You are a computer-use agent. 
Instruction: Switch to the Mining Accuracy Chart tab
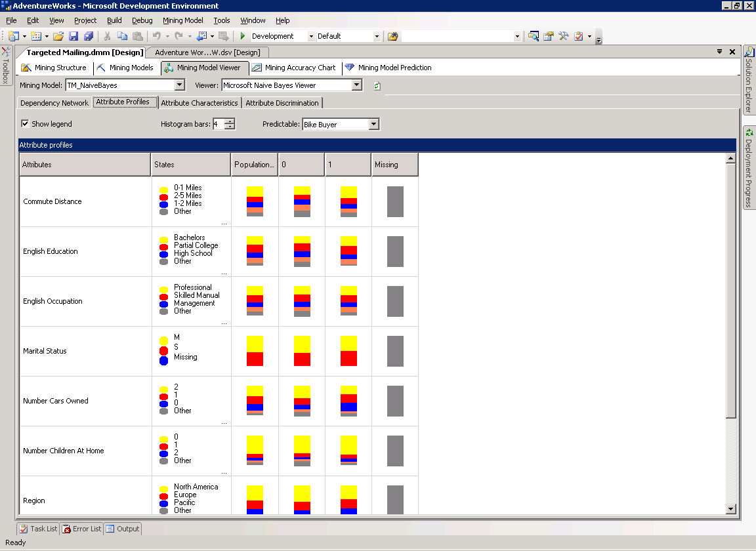click(293, 68)
